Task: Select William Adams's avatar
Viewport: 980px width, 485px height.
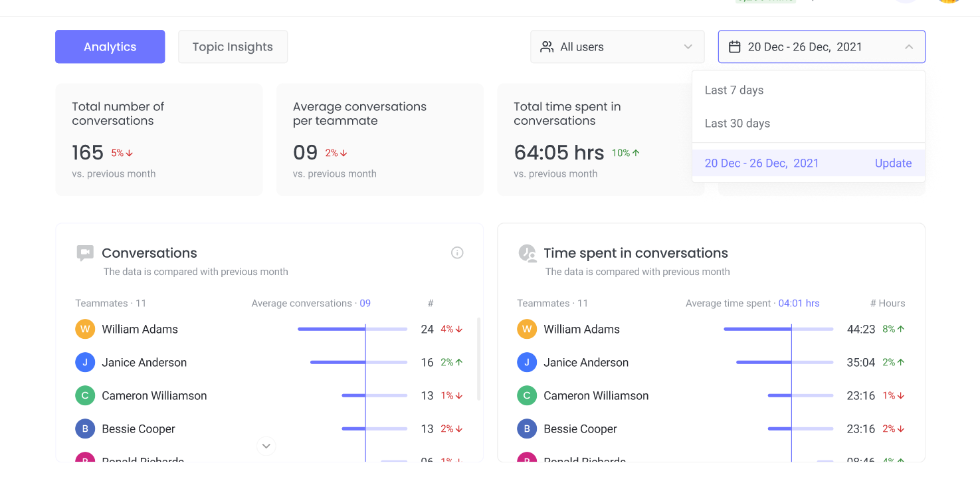Action: pos(84,329)
